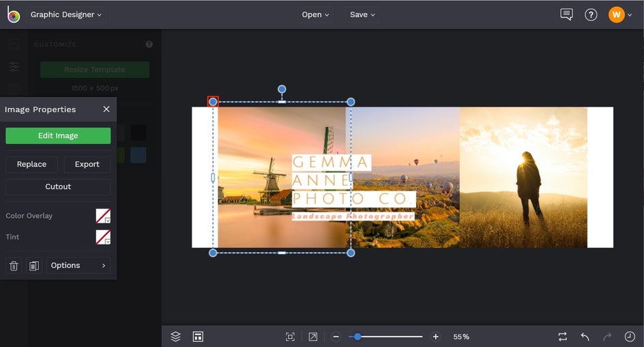Image resolution: width=644 pixels, height=347 pixels.
Task: Click the green Edit Image button
Action: 58,136
